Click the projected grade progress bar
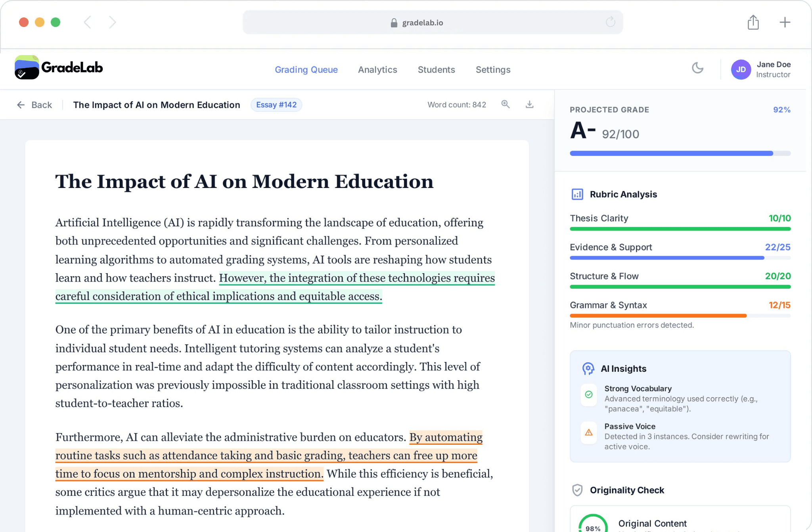Image resolution: width=812 pixels, height=532 pixels. (680, 153)
